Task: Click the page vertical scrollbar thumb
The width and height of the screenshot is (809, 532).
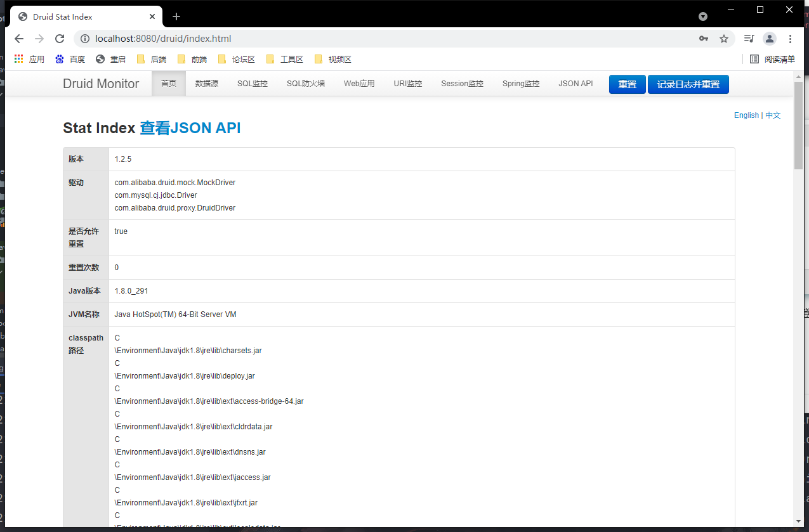Action: coord(798,125)
